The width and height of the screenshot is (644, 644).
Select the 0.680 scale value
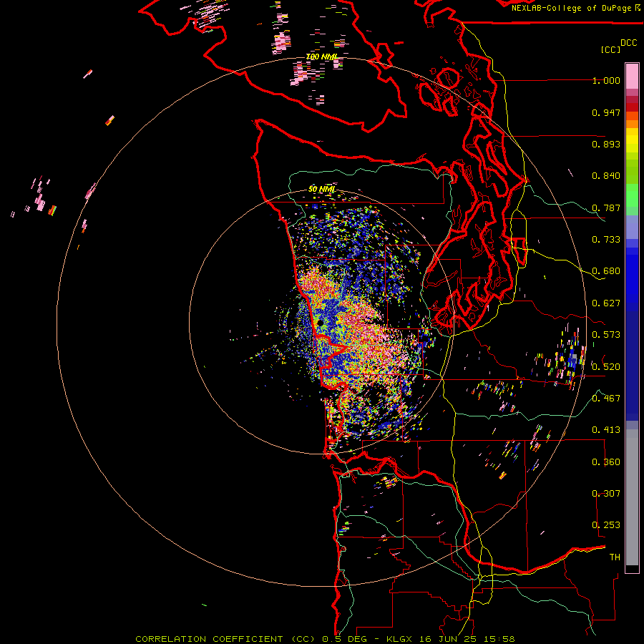tap(606, 271)
